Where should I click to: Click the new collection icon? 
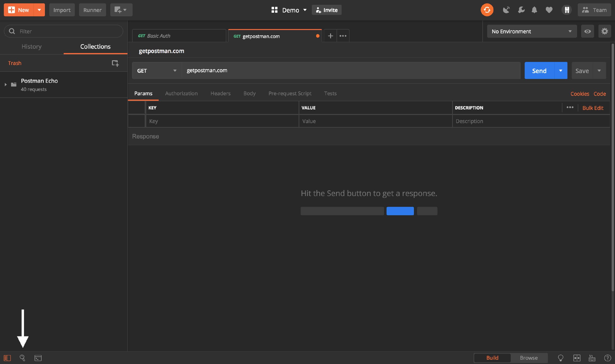point(115,63)
